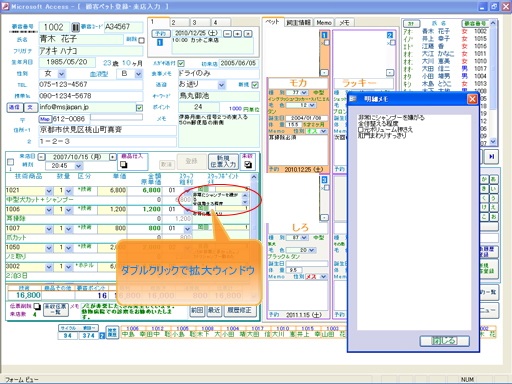Select reservation tab 3
Viewport: 512px width, 384px height.
click(201, 22)
